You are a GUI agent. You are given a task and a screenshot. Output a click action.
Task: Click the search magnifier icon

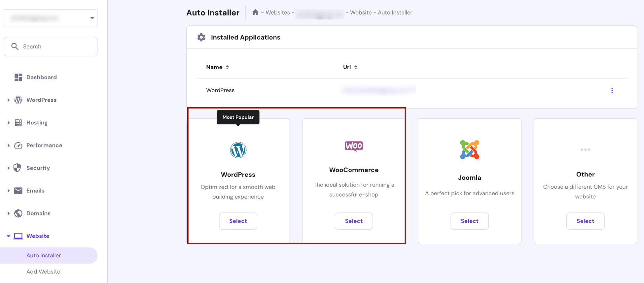(x=15, y=47)
